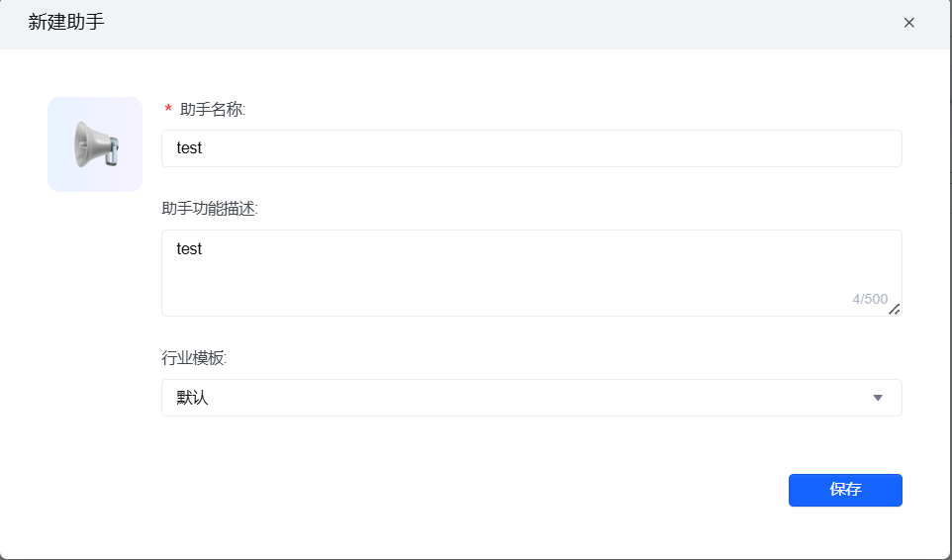Screen dimensions: 952x560
Task: Grab the description textarea resize handle
Action: (x=895, y=309)
